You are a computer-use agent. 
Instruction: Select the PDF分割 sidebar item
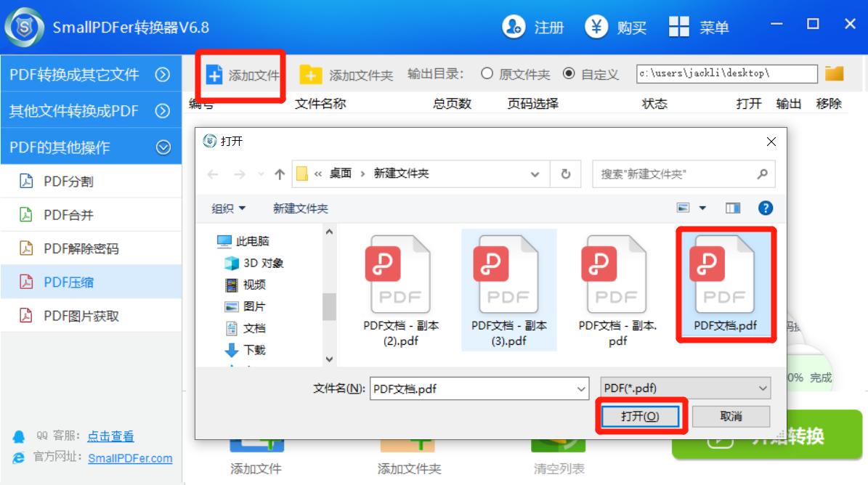tap(91, 181)
